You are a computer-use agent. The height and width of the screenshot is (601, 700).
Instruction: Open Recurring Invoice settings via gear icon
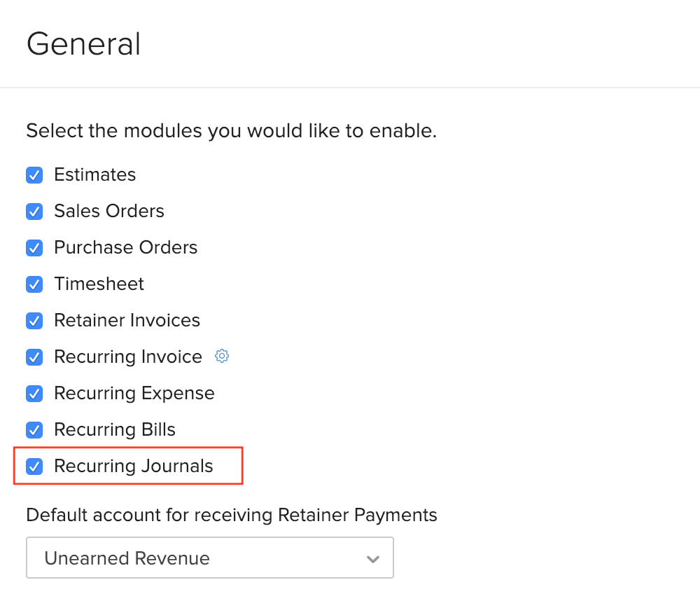(221, 356)
